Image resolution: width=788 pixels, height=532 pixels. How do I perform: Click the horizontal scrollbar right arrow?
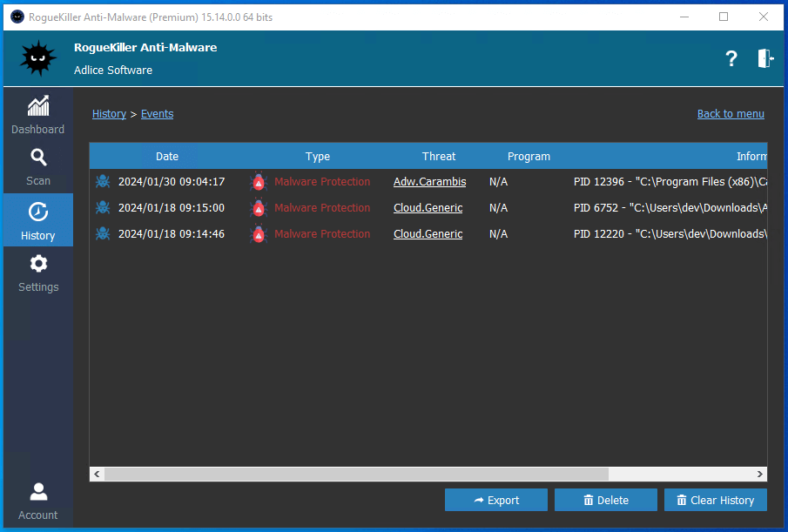[760, 475]
